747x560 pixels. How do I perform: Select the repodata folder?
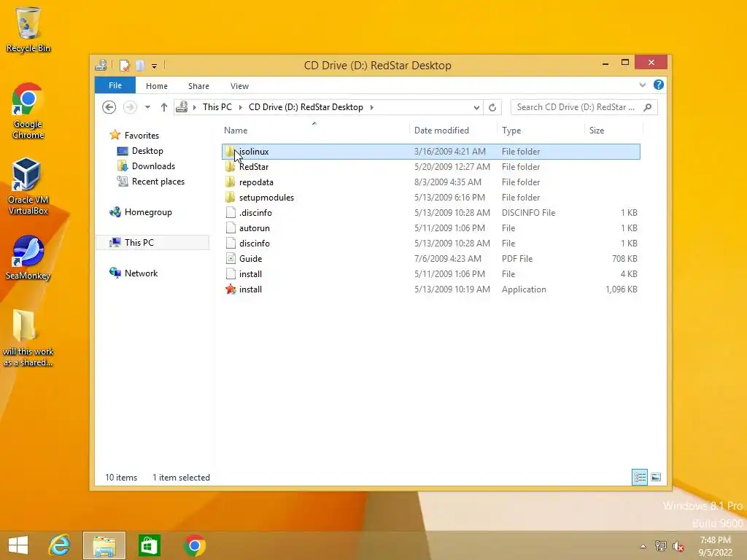point(431,182)
